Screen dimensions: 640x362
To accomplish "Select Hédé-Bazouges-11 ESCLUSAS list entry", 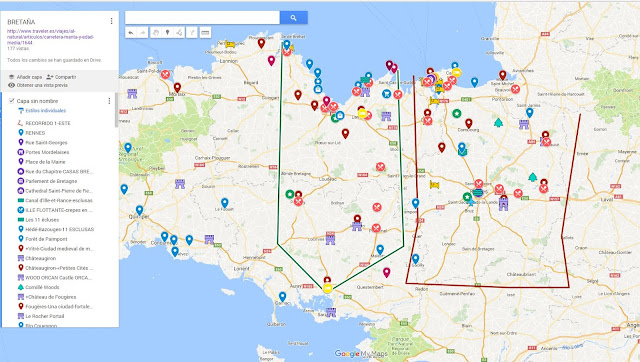I will pyautogui.click(x=60, y=229).
